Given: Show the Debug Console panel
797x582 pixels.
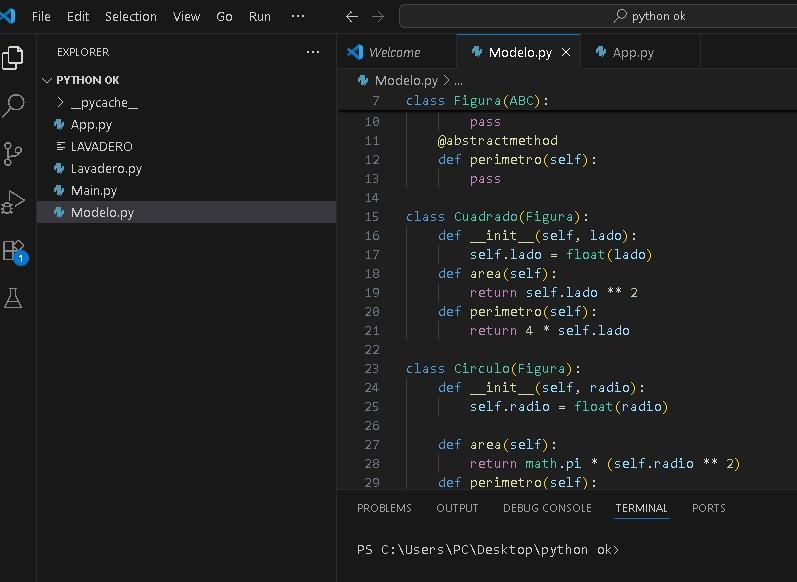Looking at the screenshot, I should pos(547,508).
